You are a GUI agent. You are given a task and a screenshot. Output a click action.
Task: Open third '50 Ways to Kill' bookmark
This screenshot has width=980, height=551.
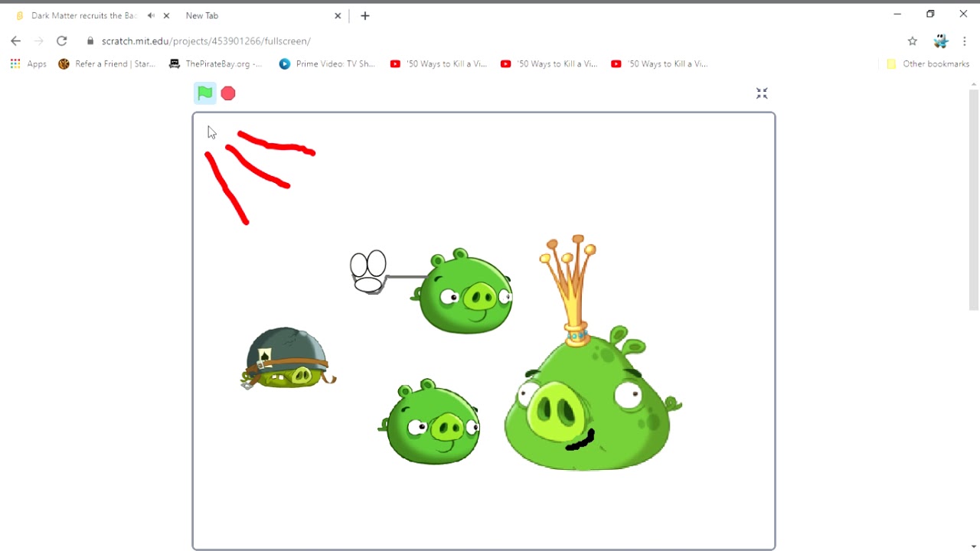[x=659, y=64]
